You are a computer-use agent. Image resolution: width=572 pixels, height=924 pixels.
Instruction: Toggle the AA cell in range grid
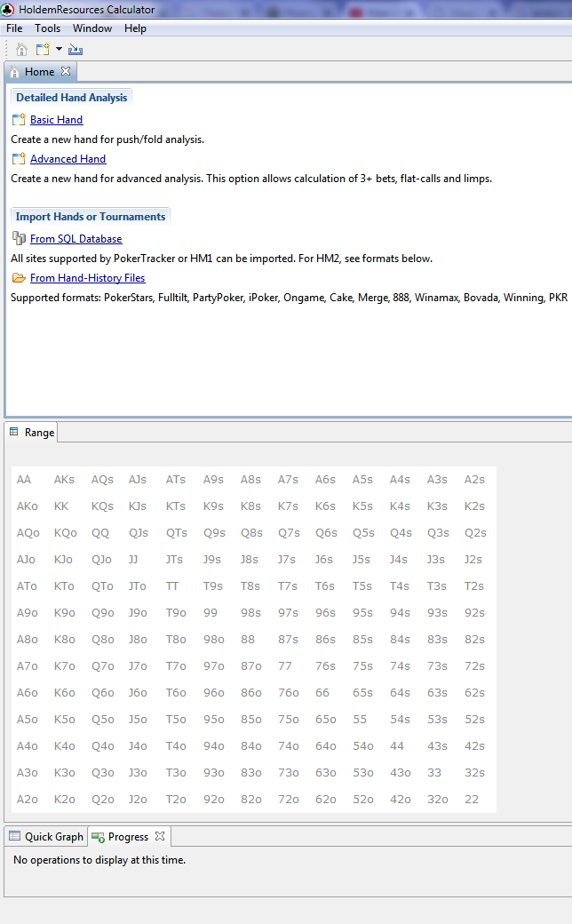[24, 480]
